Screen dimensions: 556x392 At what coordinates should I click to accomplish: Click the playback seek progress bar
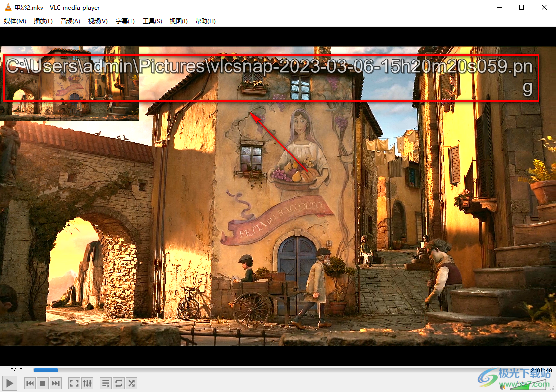click(276, 370)
